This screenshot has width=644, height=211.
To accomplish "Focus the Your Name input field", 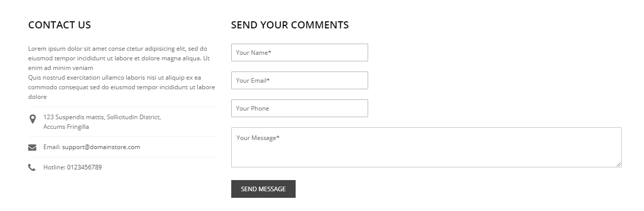I will [x=300, y=53].
